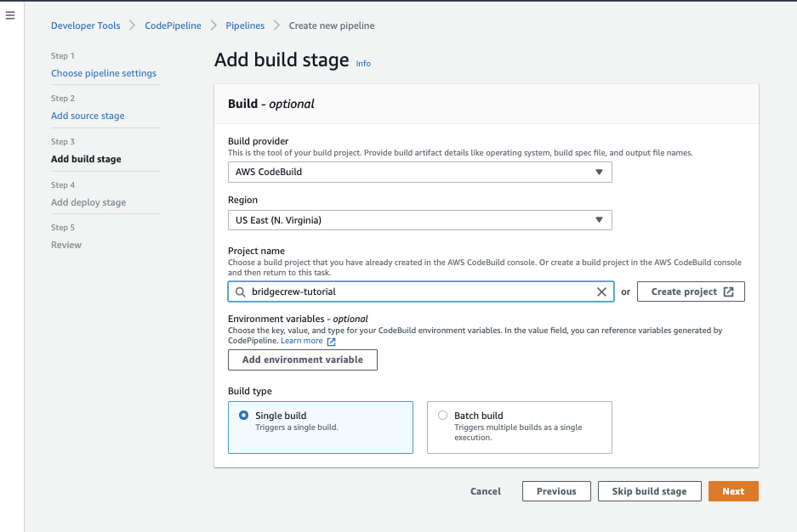Image resolution: width=797 pixels, height=532 pixels.
Task: Proceed with the orange Next button
Action: coord(733,491)
